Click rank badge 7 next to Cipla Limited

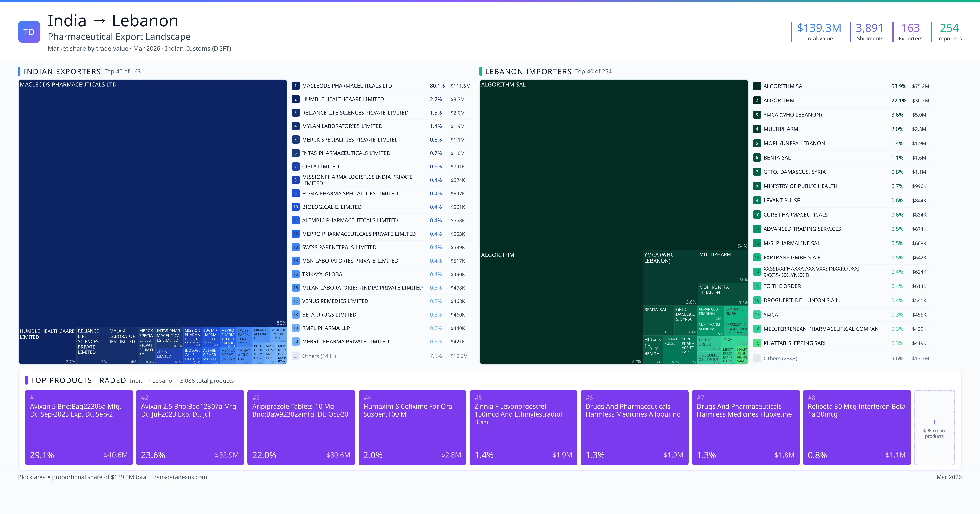tap(296, 166)
